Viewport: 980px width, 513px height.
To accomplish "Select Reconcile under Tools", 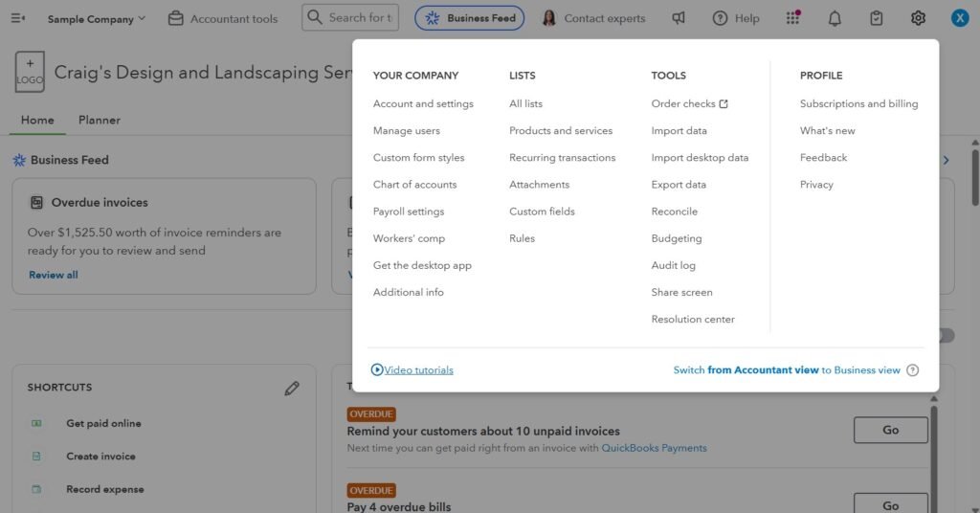I will tap(674, 212).
